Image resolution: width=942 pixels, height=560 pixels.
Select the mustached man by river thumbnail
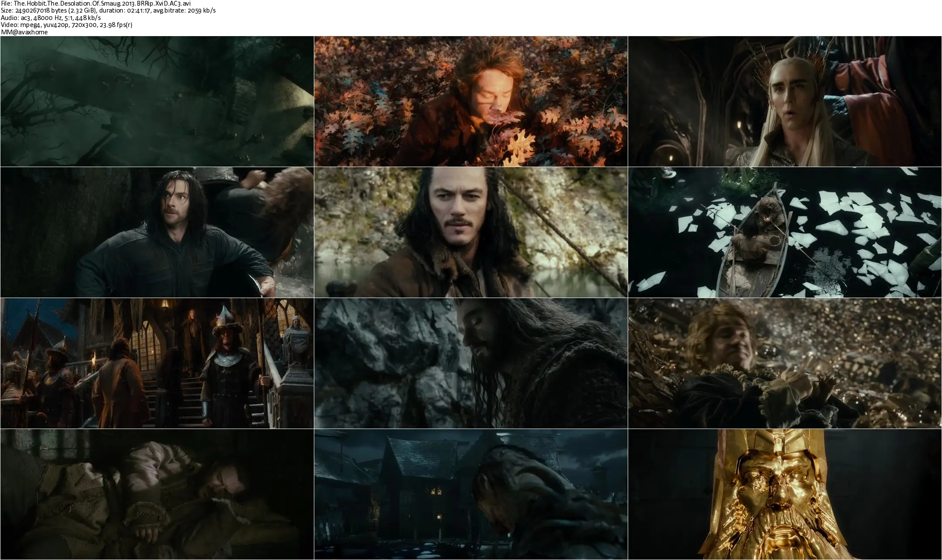(x=471, y=232)
